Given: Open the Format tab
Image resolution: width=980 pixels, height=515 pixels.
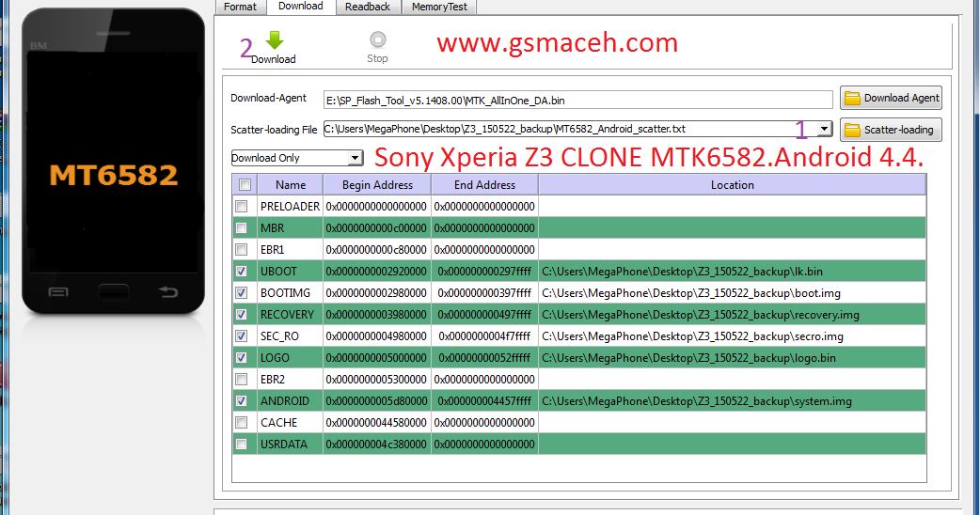Looking at the screenshot, I should click(x=240, y=7).
